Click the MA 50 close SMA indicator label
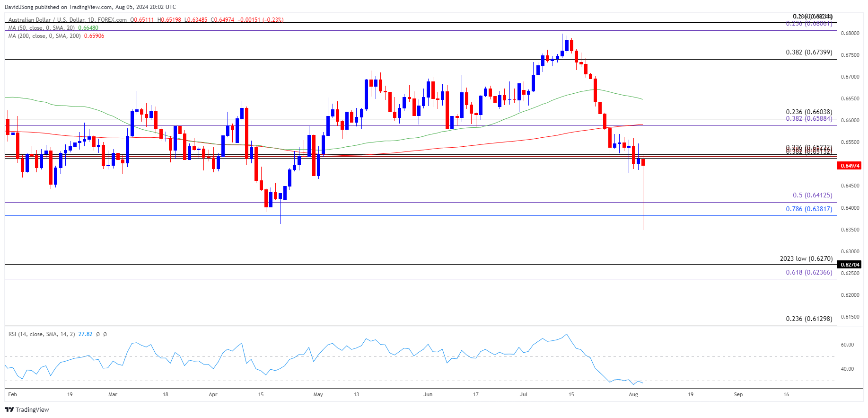Image resolution: width=868 pixels, height=418 pixels. (42, 28)
